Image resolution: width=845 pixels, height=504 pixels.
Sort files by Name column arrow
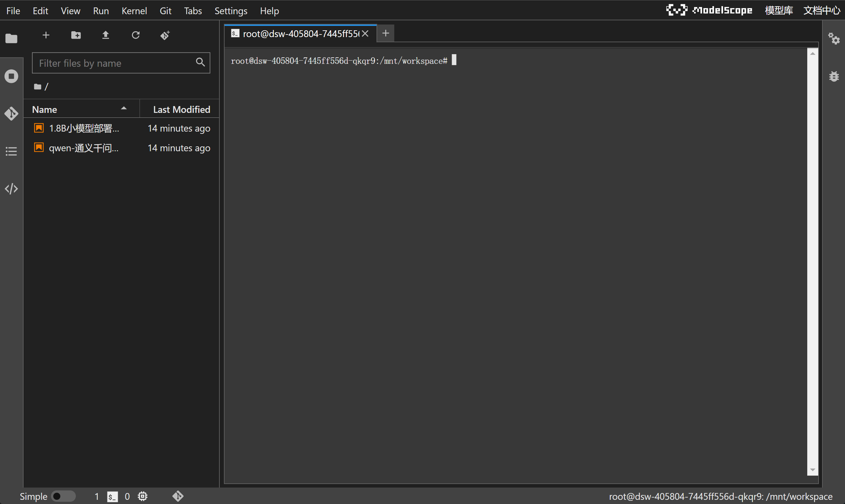[124, 109]
